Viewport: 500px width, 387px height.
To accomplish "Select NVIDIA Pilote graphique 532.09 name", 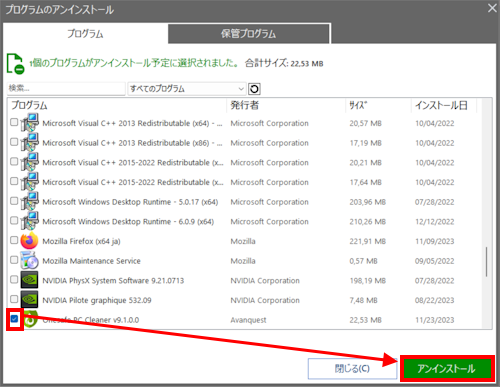I will click(x=97, y=300).
